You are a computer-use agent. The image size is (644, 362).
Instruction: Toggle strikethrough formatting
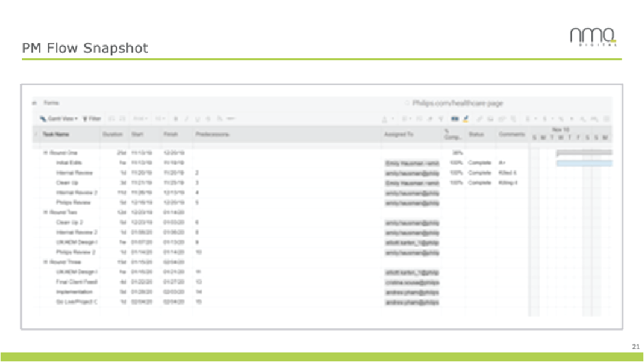pos(208,118)
